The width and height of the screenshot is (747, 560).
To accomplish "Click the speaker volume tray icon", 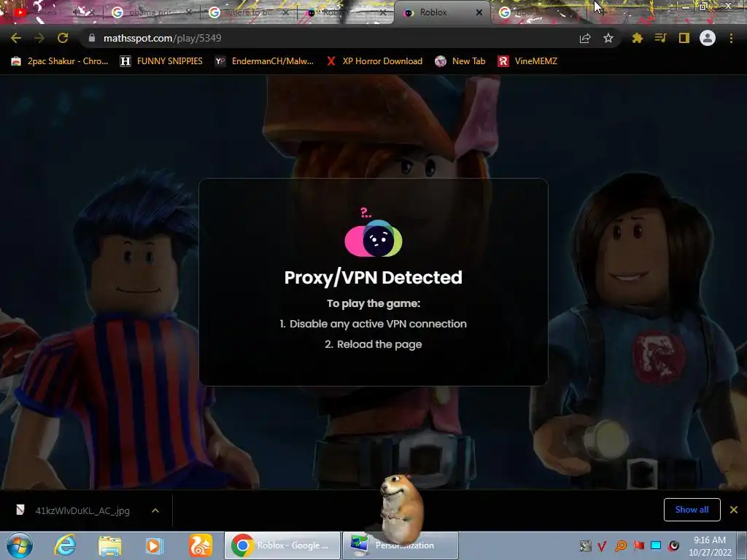I will click(x=673, y=545).
